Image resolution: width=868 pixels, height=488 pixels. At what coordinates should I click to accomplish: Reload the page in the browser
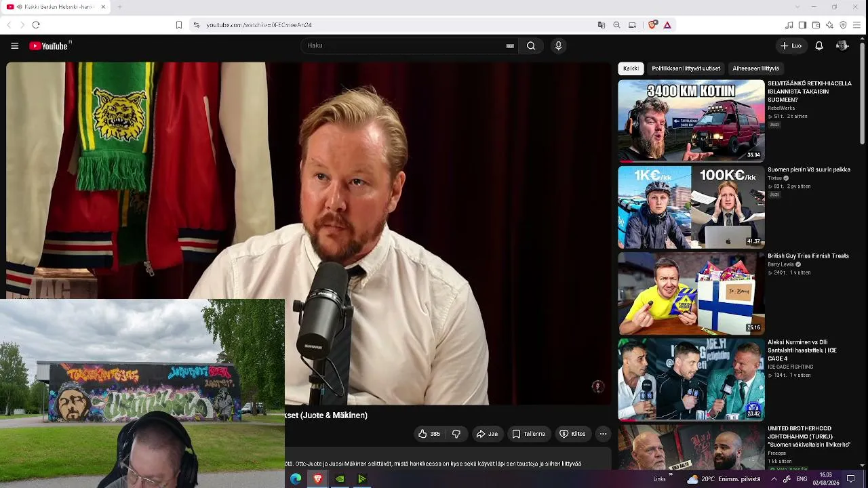(36, 25)
